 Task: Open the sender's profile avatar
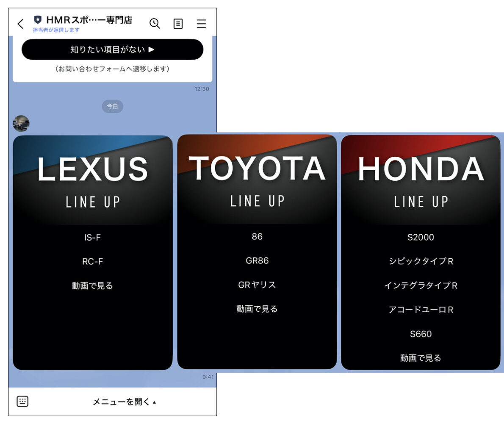pyautogui.click(x=21, y=124)
